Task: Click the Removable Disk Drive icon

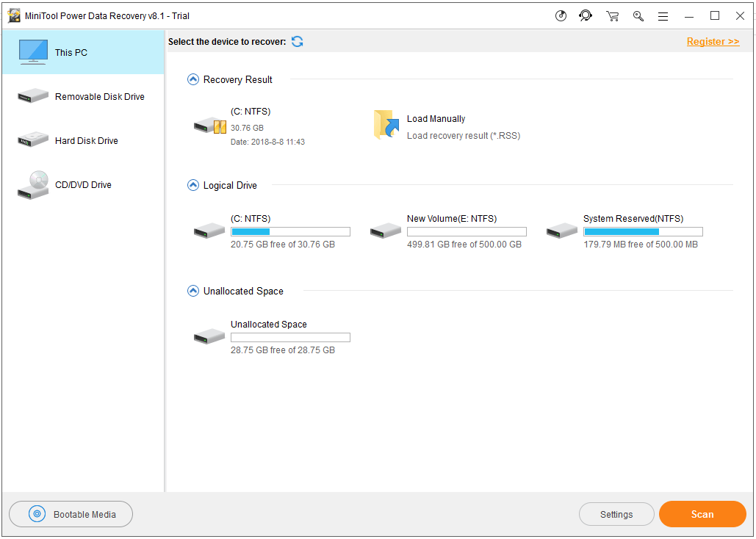Action: pyautogui.click(x=33, y=95)
